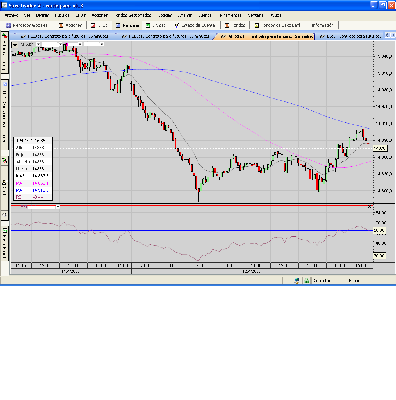Click the last item in the menu bar
This screenshot has height=400, width=396.
tap(276, 15)
